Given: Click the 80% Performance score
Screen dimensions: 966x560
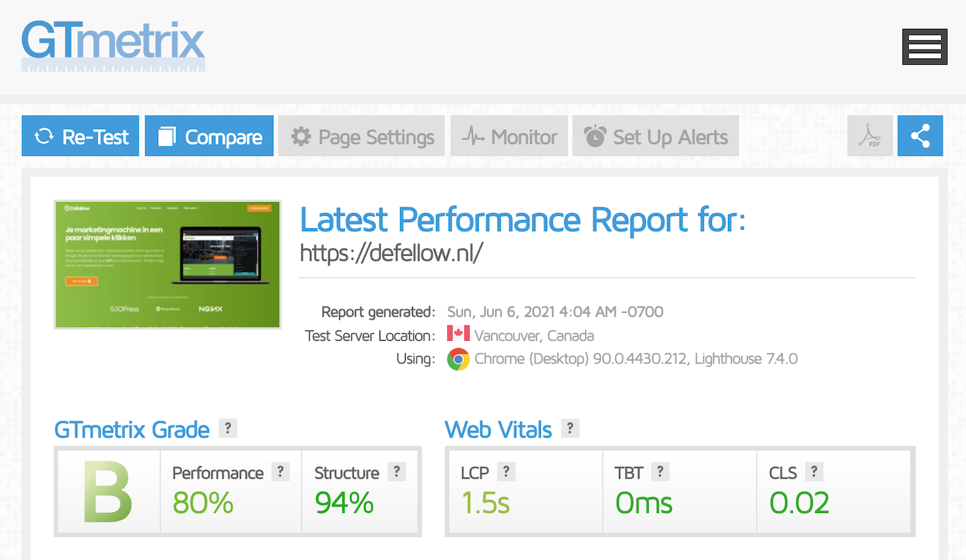Looking at the screenshot, I should click(203, 503).
